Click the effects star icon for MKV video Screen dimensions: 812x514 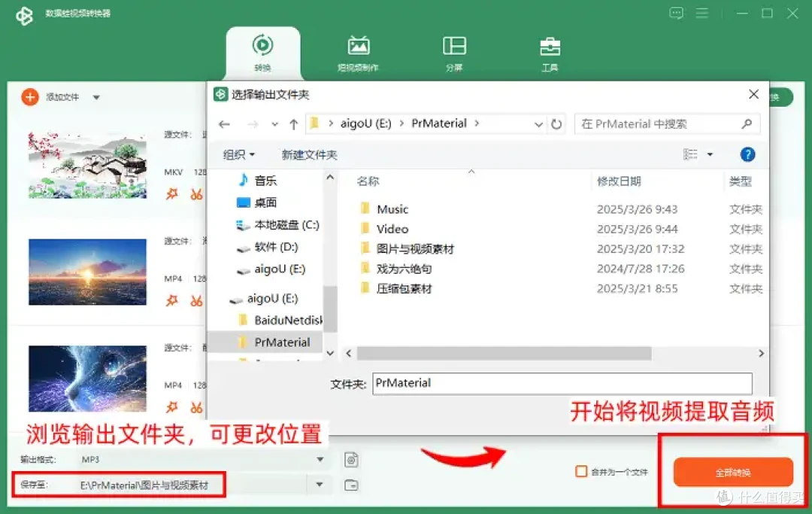pyautogui.click(x=172, y=194)
